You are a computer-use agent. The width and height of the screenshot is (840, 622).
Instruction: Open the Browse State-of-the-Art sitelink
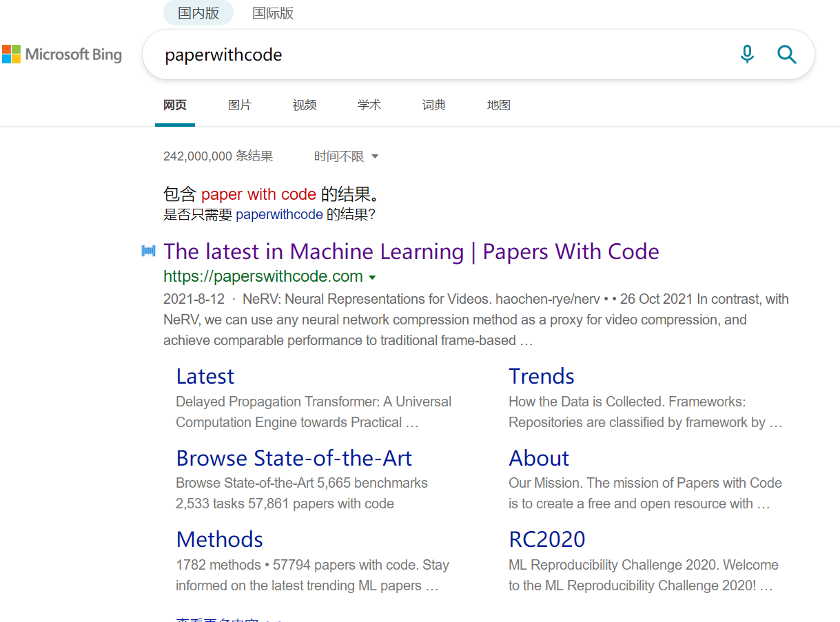click(x=294, y=458)
